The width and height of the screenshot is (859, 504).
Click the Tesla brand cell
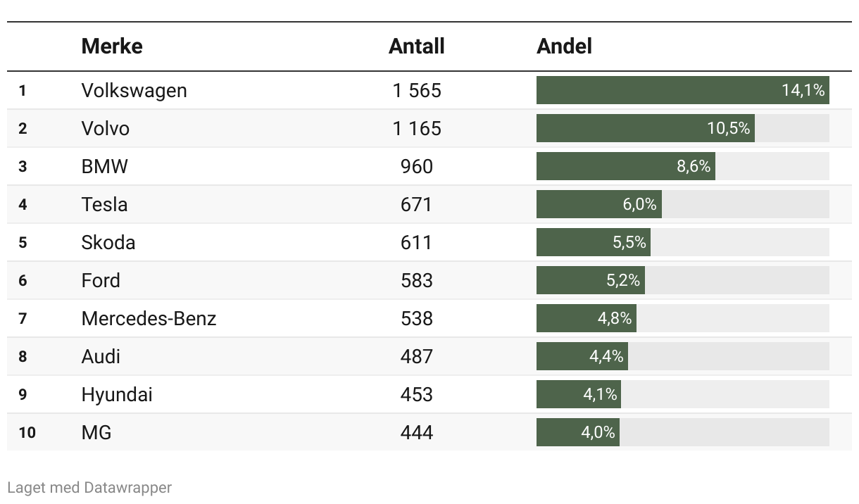tap(104, 205)
